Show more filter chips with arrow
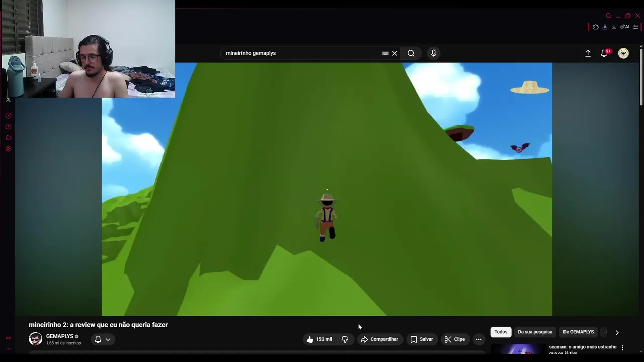644x362 pixels. click(x=617, y=332)
